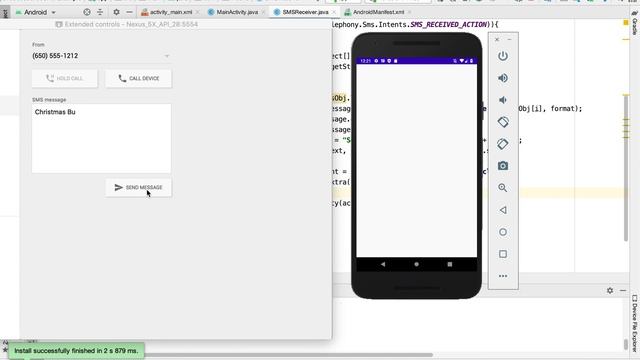Viewport: 640px width, 360px height.
Task: Click the install successfully finished notification
Action: pyautogui.click(x=76, y=351)
